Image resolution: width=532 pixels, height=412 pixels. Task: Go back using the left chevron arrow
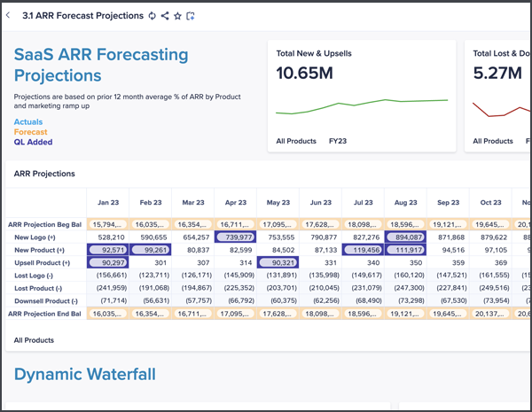coord(8,15)
